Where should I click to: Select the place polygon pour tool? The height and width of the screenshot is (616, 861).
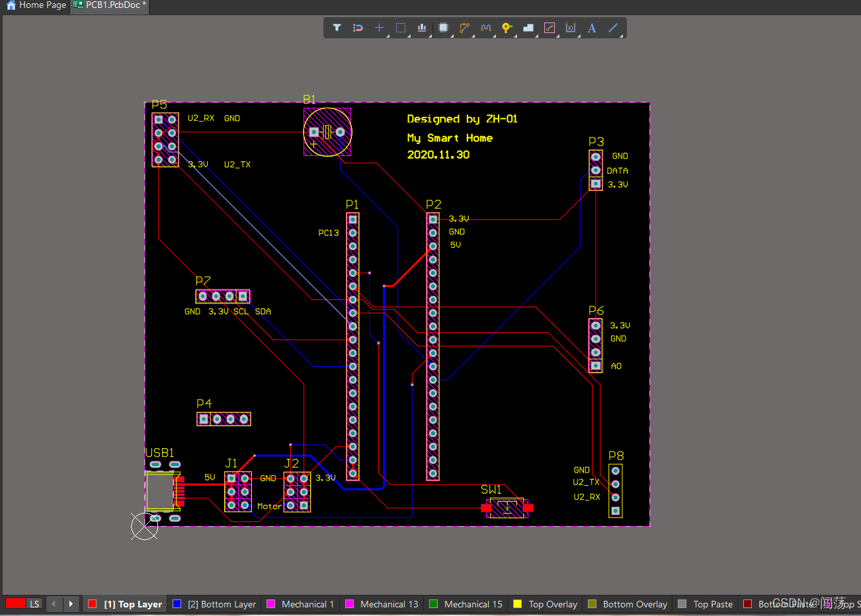pyautogui.click(x=528, y=28)
